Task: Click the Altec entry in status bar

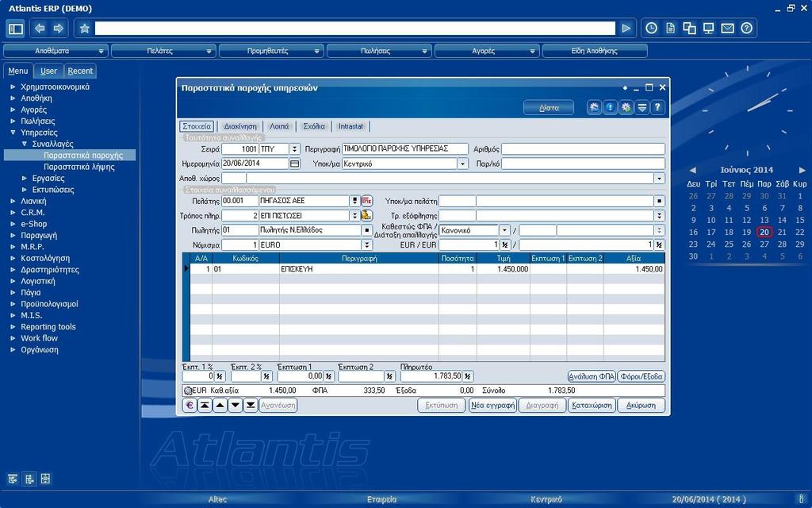Action: tap(217, 500)
